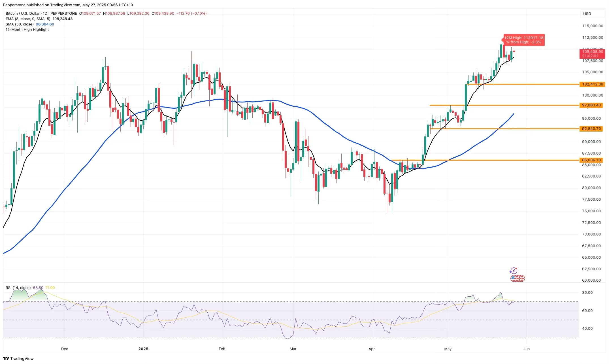Click the TradingView logo at bottom left
Viewport: 609px width, 364px height.
tap(18, 358)
